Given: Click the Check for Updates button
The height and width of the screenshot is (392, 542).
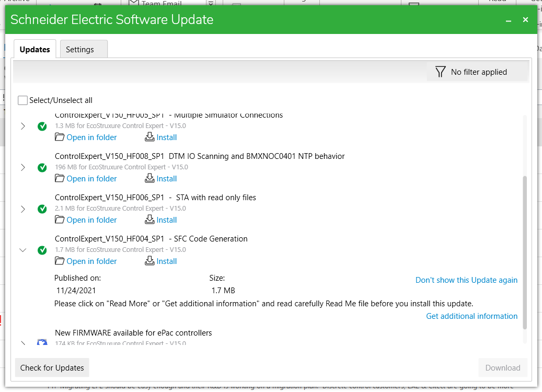Looking at the screenshot, I should click(52, 367).
